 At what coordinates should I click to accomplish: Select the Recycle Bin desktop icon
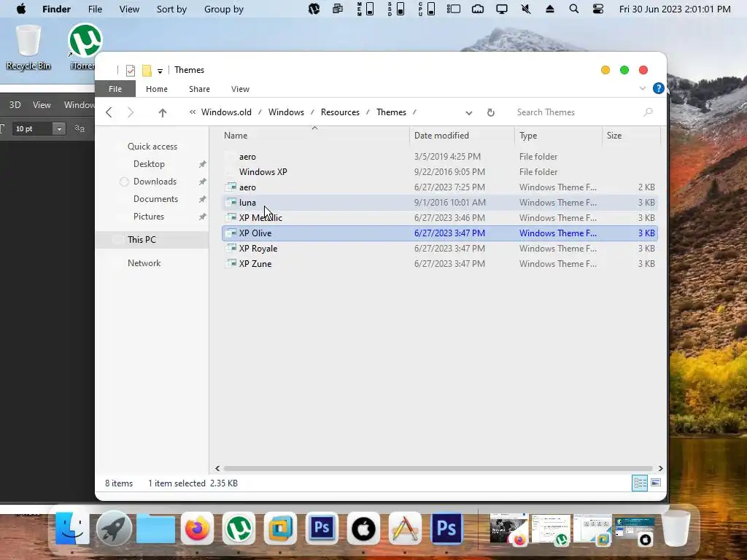tap(28, 47)
